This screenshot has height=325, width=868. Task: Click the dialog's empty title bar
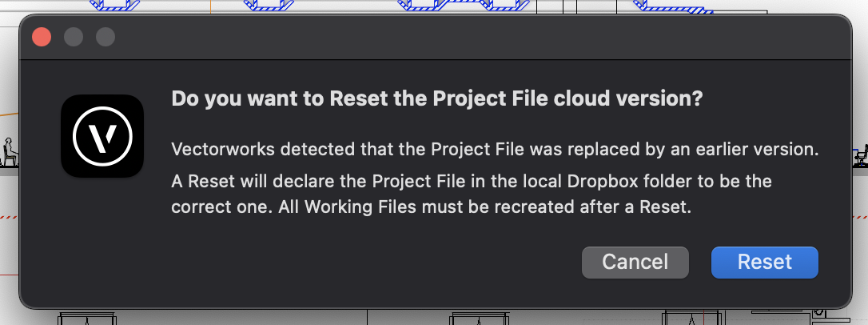point(480,37)
